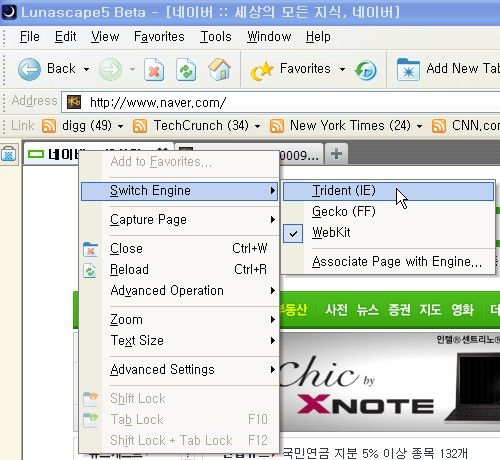Open Forward button history dropdown arrow
This screenshot has height=460, width=500.
click(132, 69)
